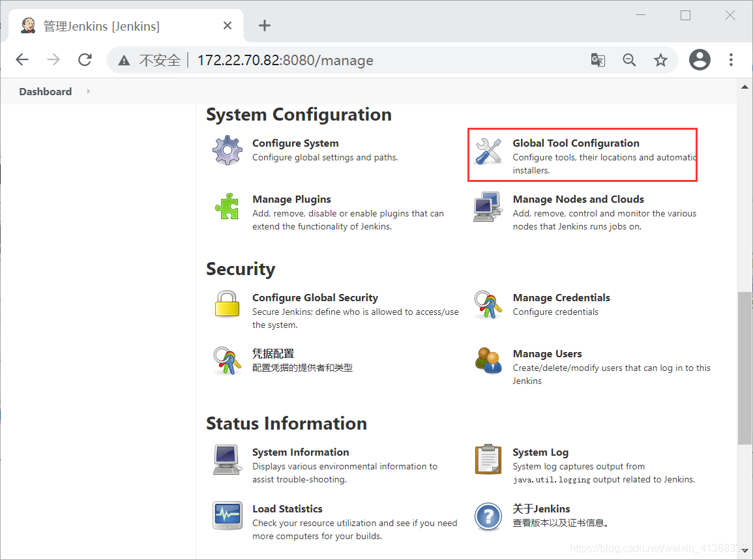Click the Manage Credentials keys icon
753x560 pixels.
(x=488, y=304)
